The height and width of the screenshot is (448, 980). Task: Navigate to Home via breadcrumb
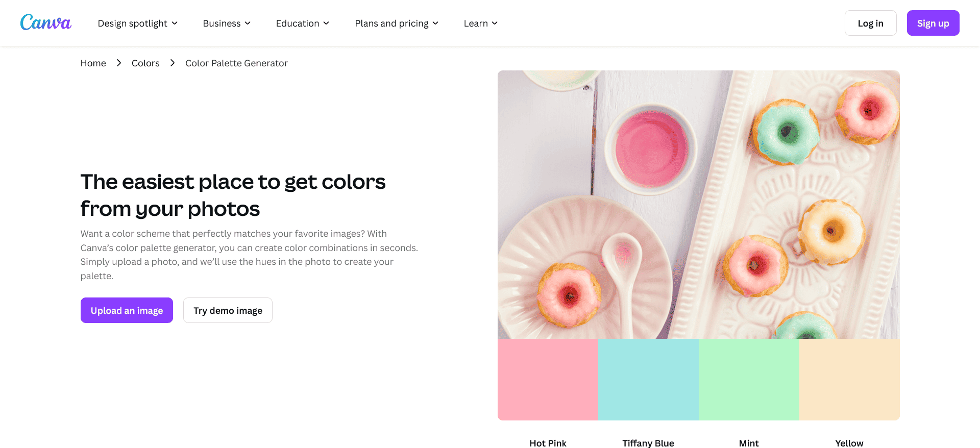(93, 63)
